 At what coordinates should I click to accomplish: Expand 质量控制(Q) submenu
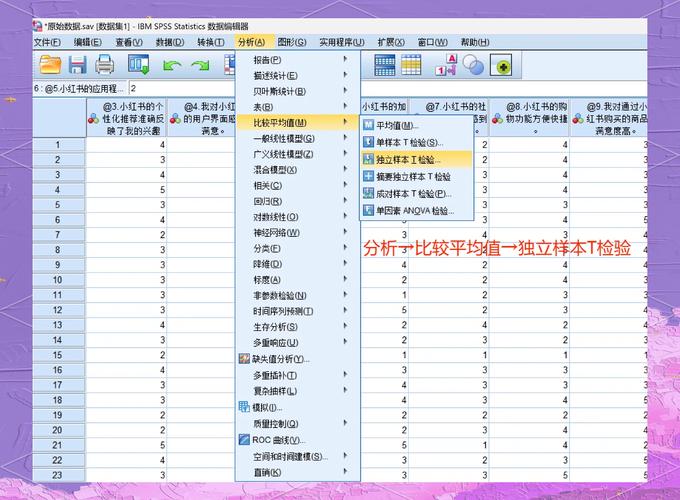(298, 423)
